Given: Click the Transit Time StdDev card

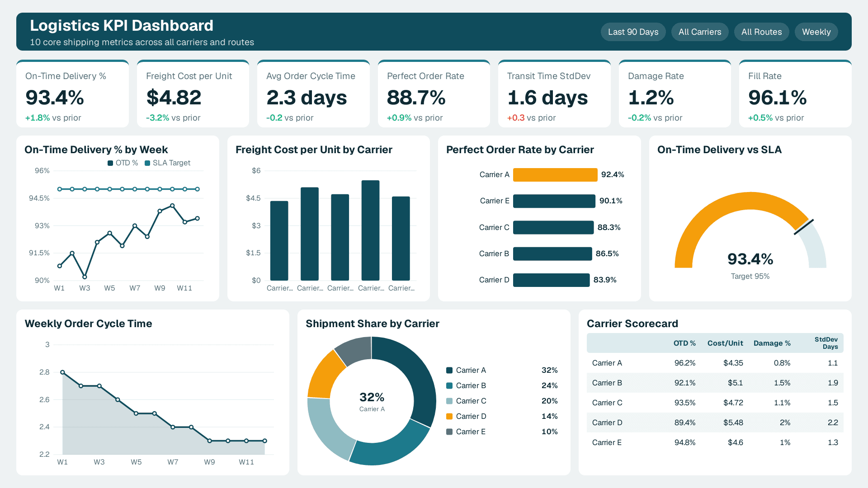Looking at the screenshot, I should (554, 94).
